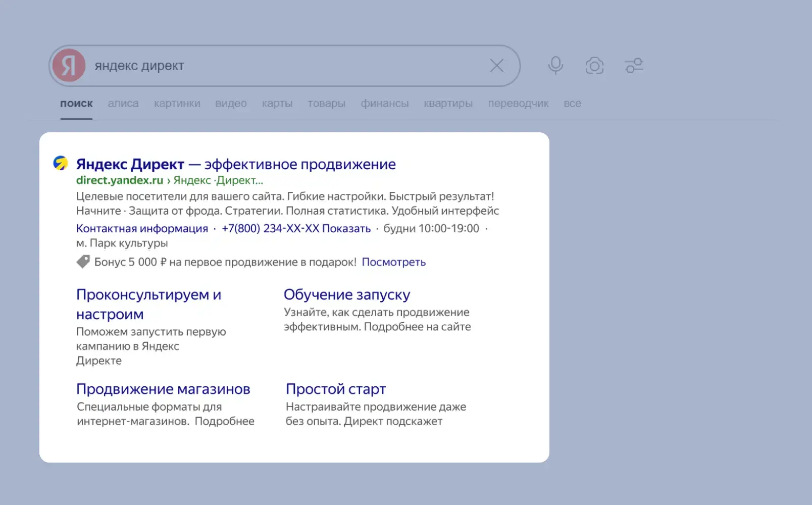The height and width of the screenshot is (505, 812).
Task: Click text Специальные форматы для интернет-магазинов
Action: tap(166, 414)
